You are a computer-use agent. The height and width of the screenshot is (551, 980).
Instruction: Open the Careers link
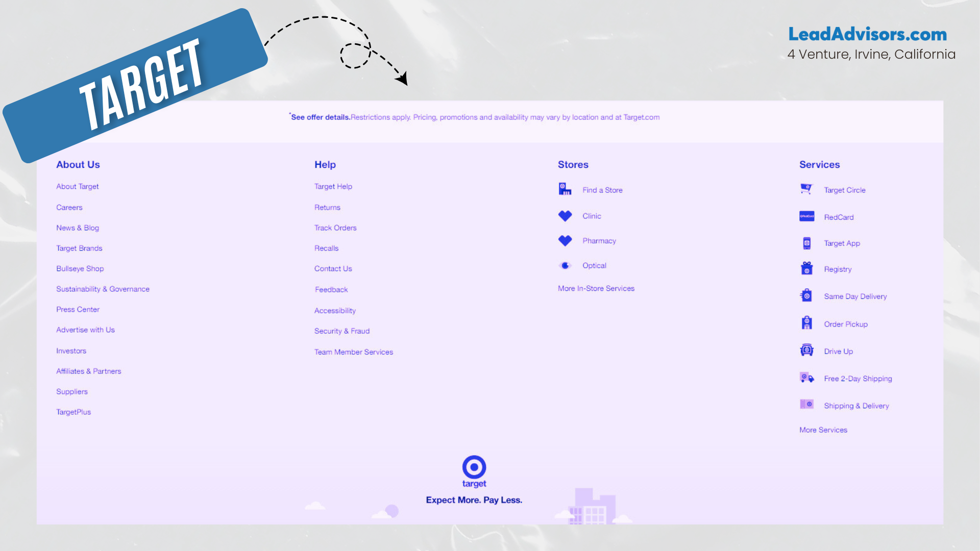(69, 208)
